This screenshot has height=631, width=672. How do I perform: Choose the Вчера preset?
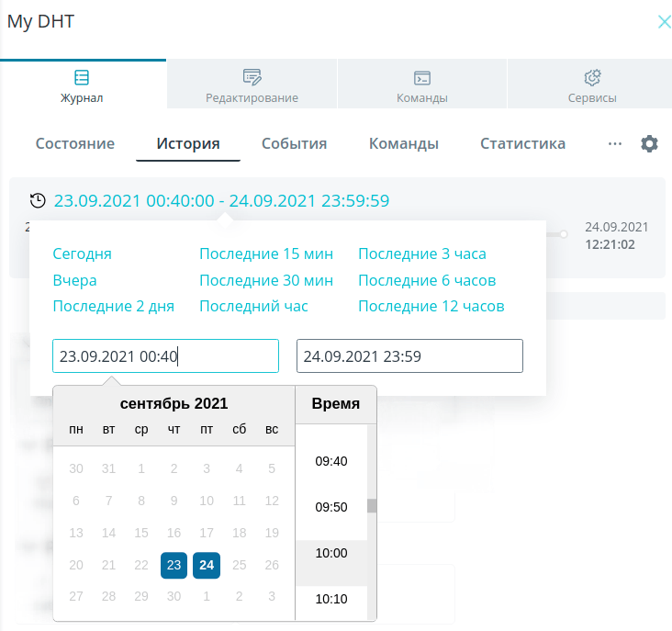tap(74, 280)
